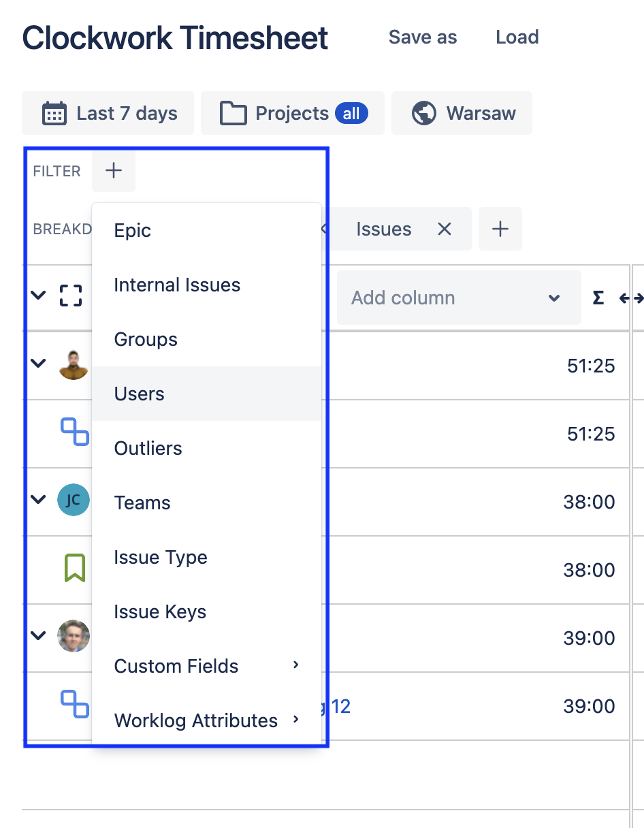This screenshot has height=828, width=644.
Task: Click the green bookmark story icon
Action: pos(75,569)
